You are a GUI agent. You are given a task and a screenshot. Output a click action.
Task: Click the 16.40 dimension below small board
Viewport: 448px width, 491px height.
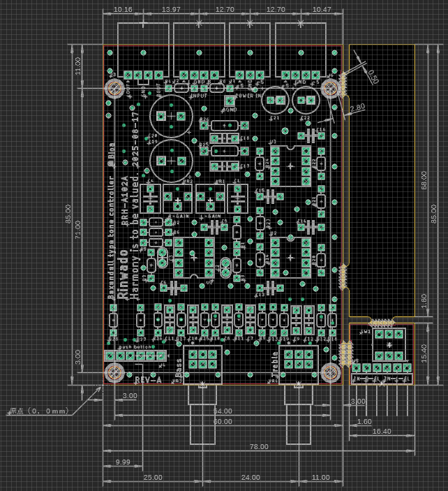click(382, 431)
